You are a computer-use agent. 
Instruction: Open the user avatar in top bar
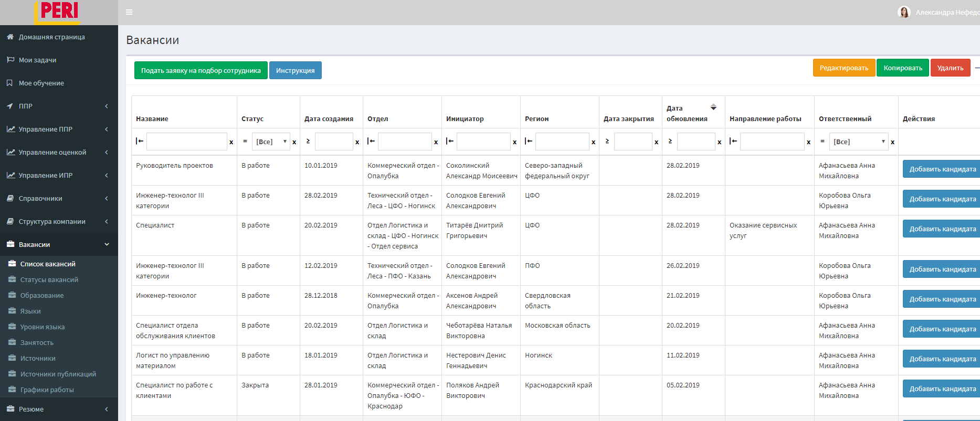coord(903,12)
